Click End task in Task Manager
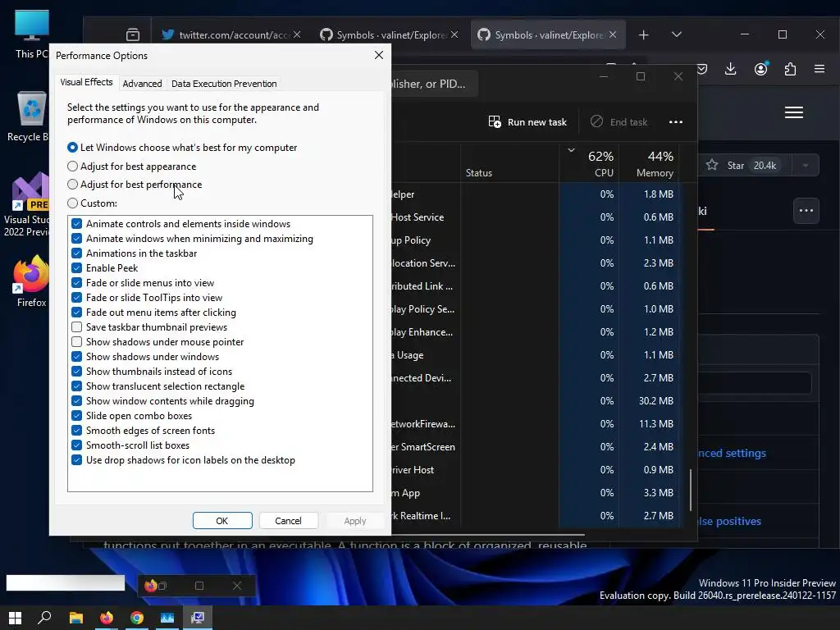 (619, 122)
